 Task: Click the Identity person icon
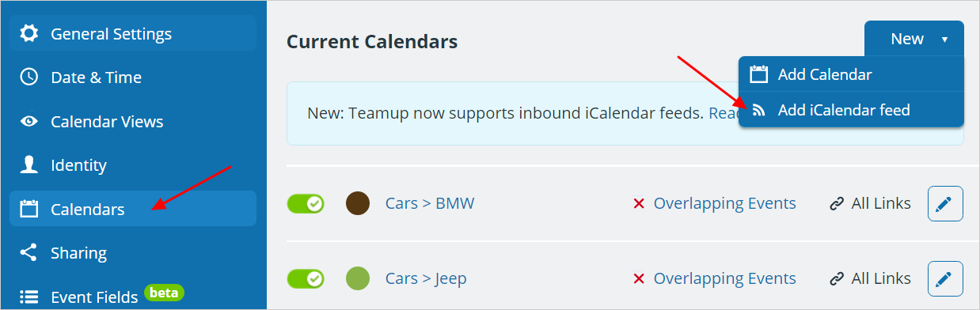point(29,164)
